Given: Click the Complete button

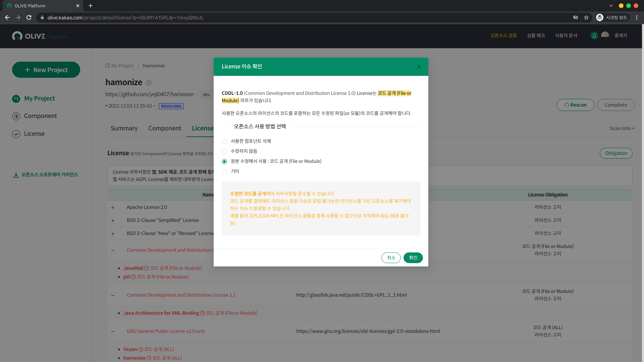Looking at the screenshot, I should point(615,105).
